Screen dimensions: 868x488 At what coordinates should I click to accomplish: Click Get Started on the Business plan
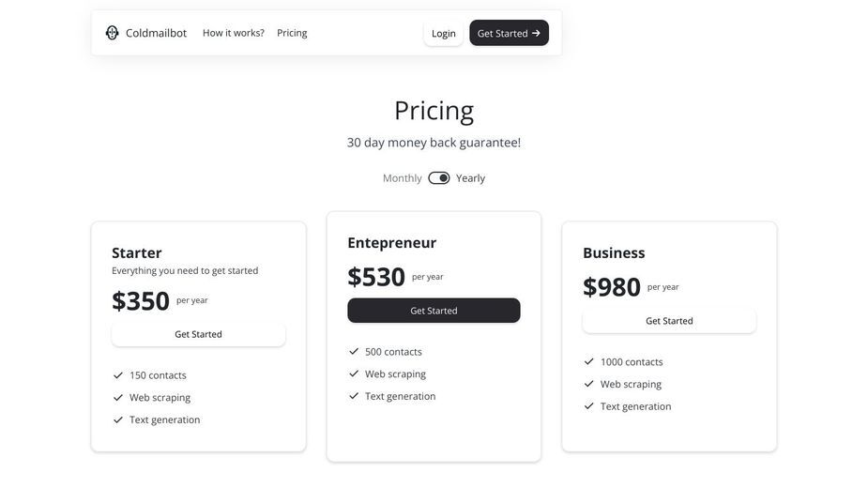(x=669, y=321)
